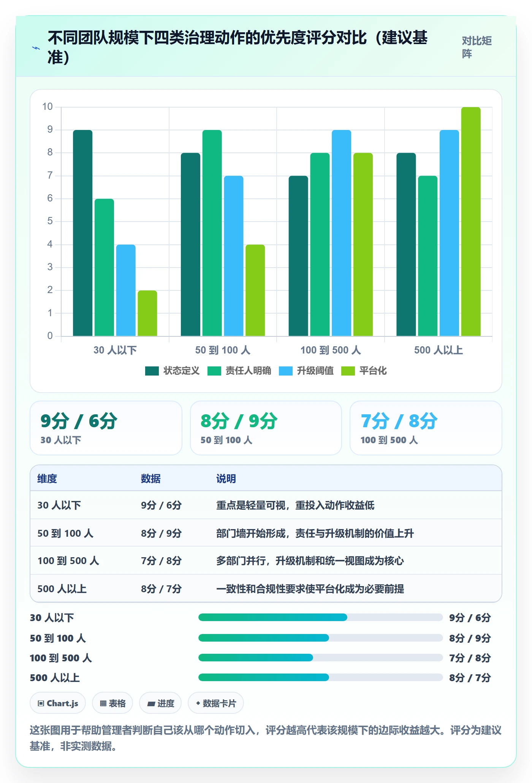
Task: Click the chart title heading text
Action: (238, 47)
